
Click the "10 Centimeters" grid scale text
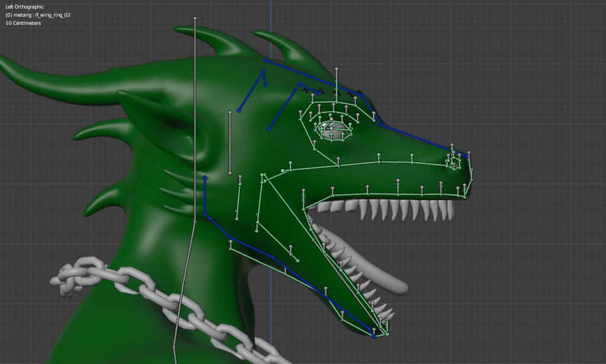(x=23, y=23)
